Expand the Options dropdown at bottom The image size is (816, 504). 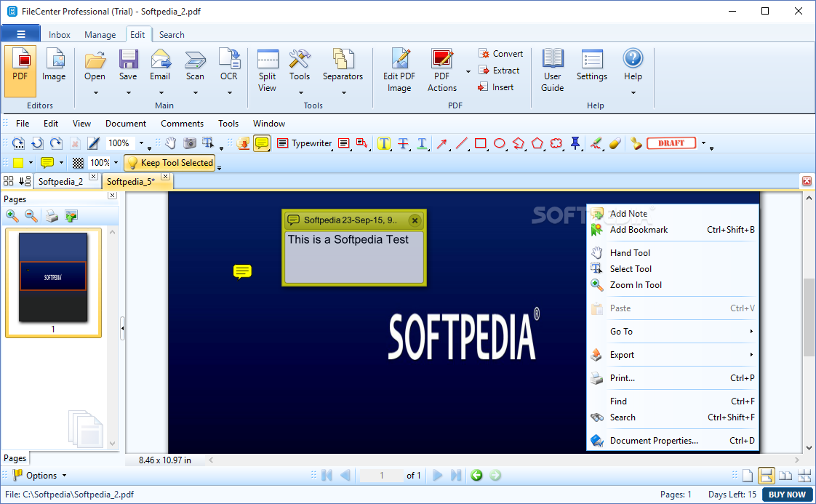(65, 476)
